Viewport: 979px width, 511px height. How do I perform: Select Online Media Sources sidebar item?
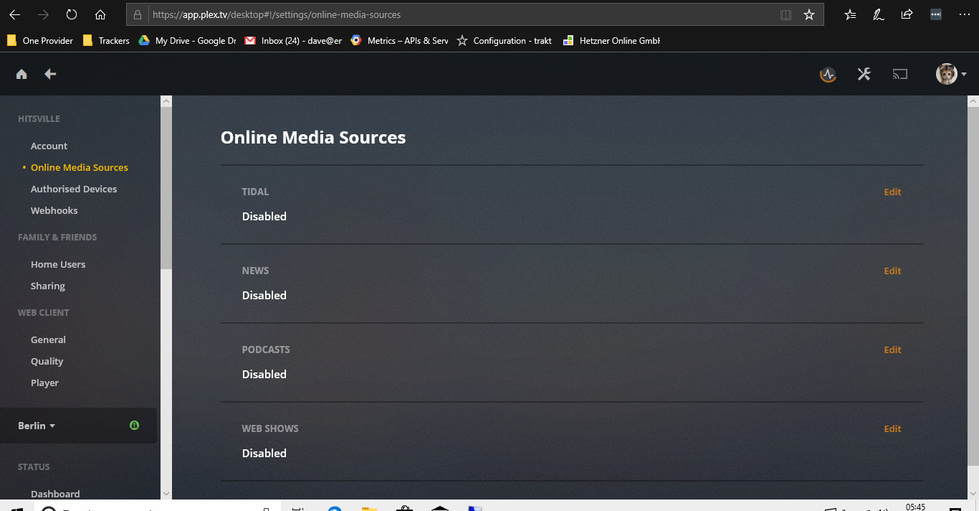pos(79,167)
